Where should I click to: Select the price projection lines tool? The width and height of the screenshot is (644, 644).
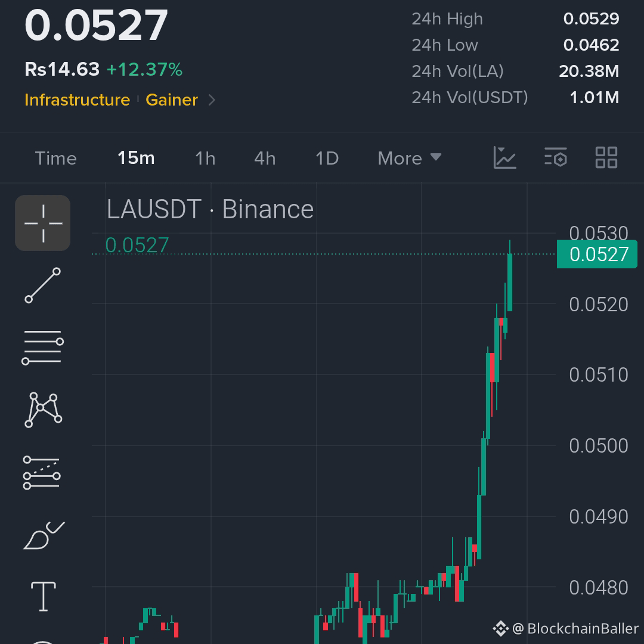tap(42, 472)
